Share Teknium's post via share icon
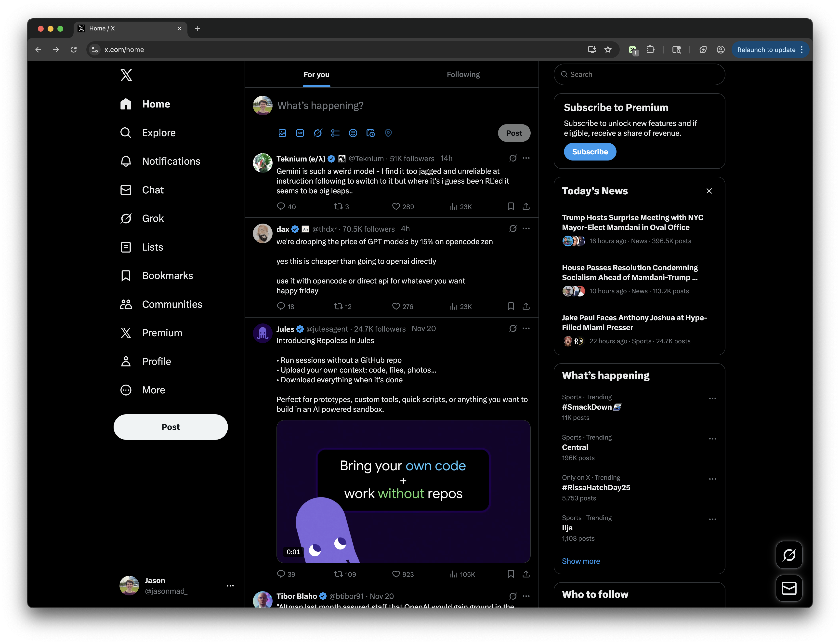Image resolution: width=840 pixels, height=644 pixels. [526, 207]
